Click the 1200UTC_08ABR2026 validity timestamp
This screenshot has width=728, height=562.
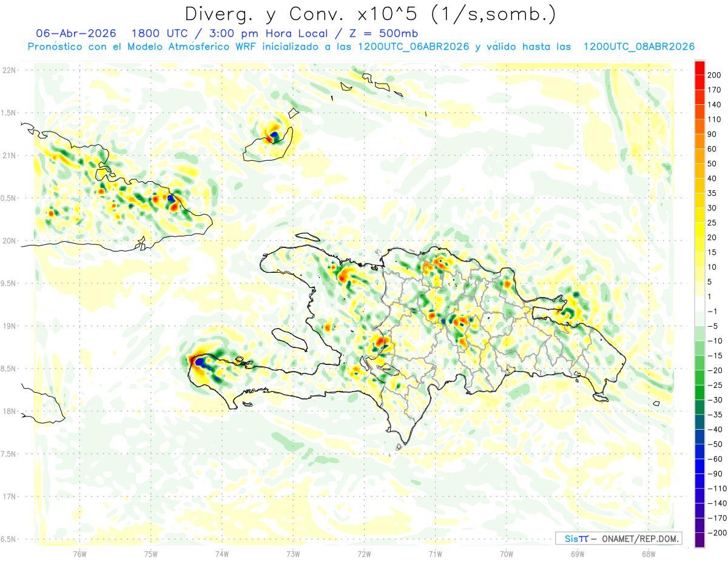click(x=639, y=47)
